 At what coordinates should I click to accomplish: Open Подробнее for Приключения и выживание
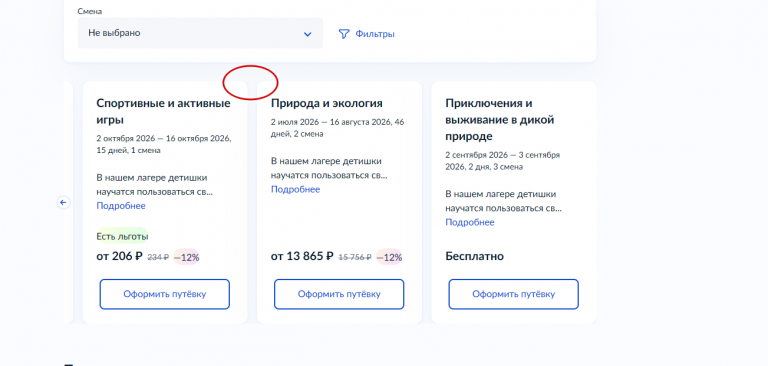470,222
